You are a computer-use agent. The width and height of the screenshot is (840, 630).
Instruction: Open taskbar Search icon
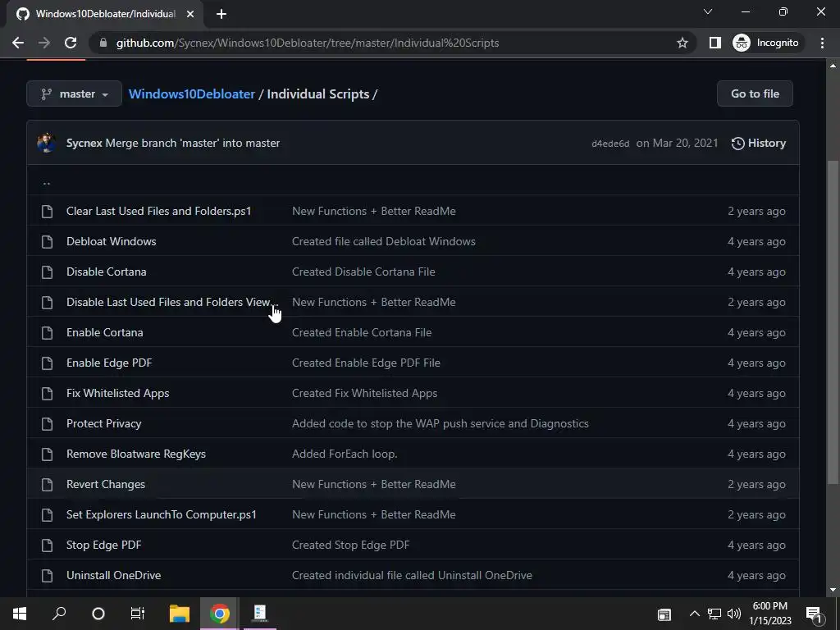click(x=59, y=614)
